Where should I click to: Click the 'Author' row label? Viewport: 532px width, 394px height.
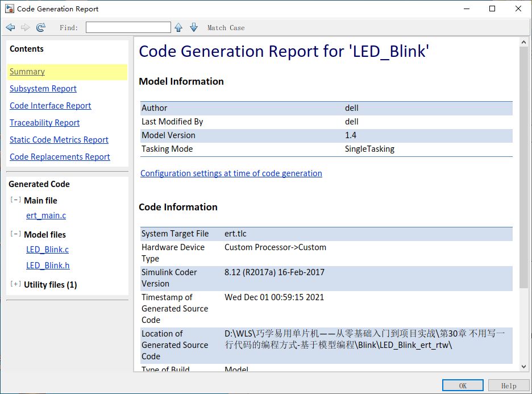pos(155,108)
